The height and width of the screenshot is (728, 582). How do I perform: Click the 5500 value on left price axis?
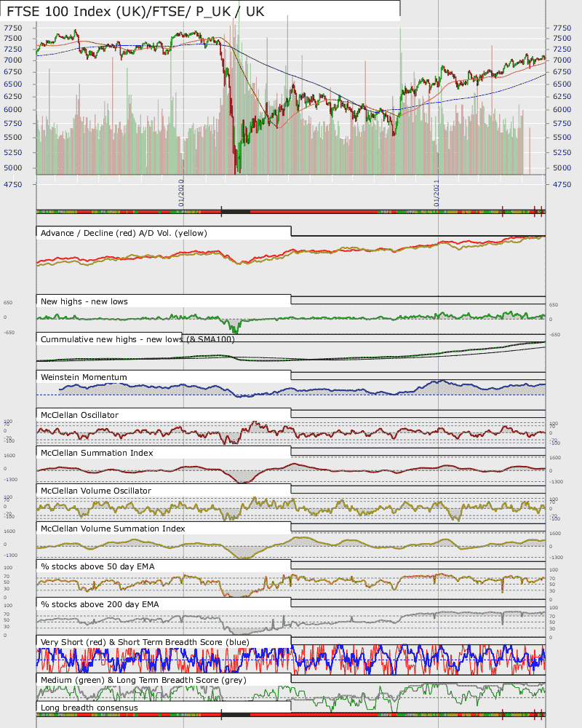coord(13,137)
